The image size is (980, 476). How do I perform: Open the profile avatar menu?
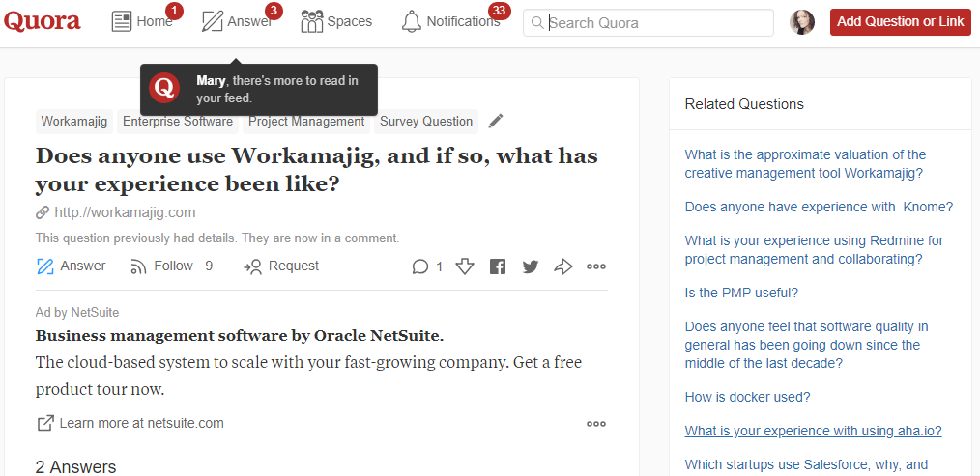(x=802, y=22)
